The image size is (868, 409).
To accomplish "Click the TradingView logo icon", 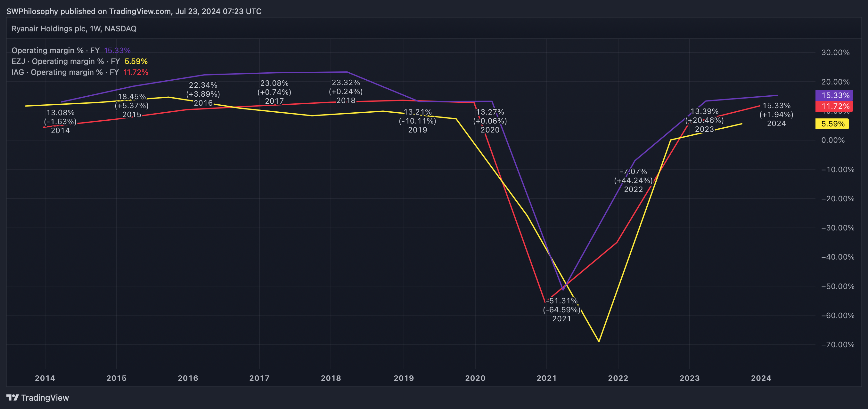I will tap(12, 397).
